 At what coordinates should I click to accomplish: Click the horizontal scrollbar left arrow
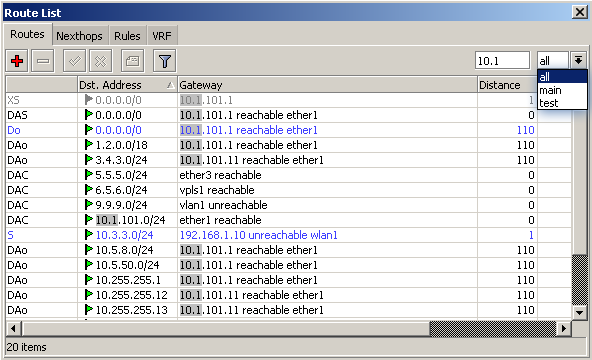point(13,328)
